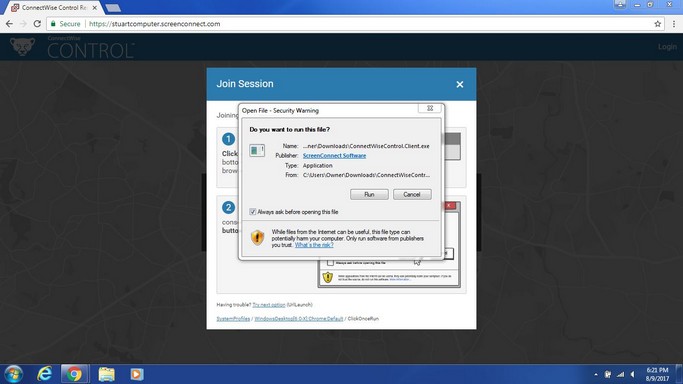
Task: Close the Security Warning dialog
Action: click(429, 108)
